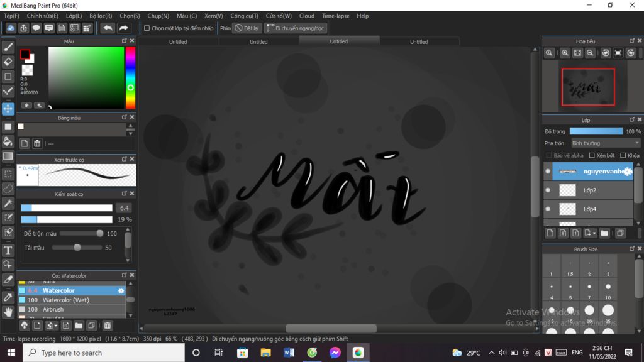
Task: Select the Magic Wand tool
Action: tap(8, 203)
